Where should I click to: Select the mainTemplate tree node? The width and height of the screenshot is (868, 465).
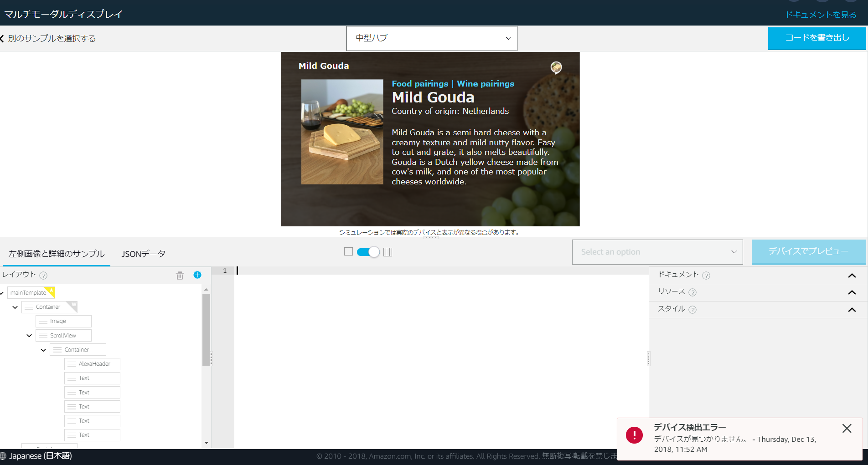(31, 293)
